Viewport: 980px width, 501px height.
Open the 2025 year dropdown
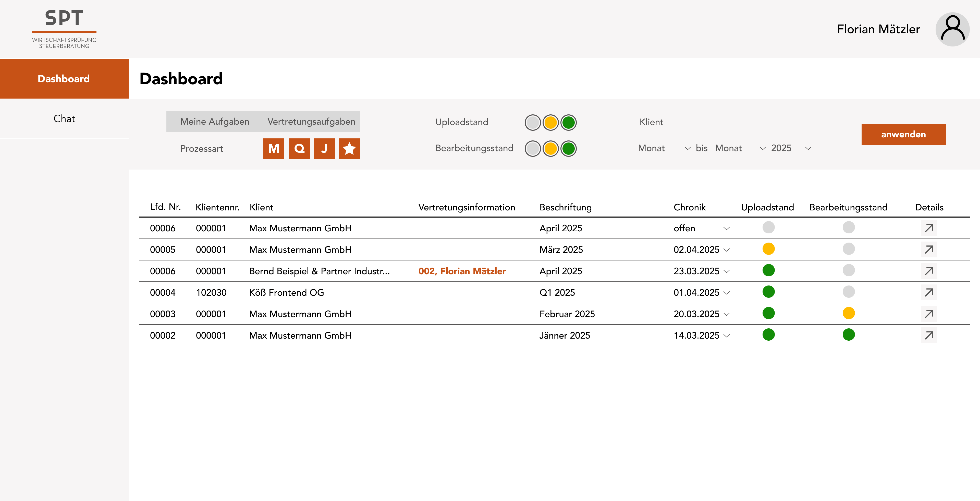tap(790, 148)
